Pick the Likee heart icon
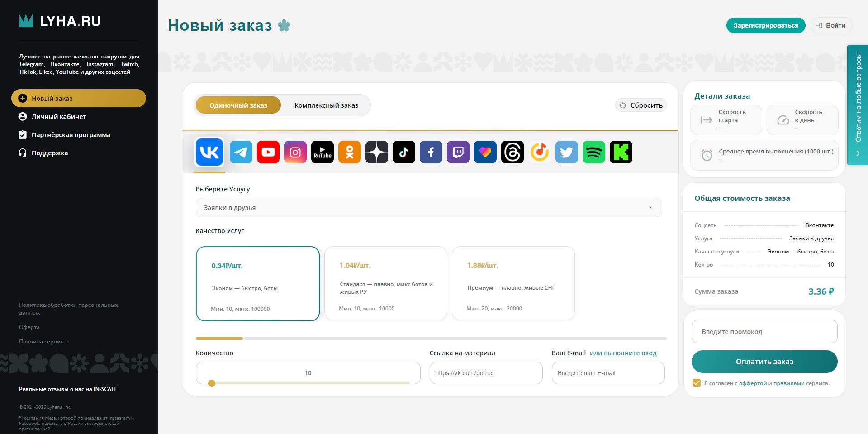The width and height of the screenshot is (868, 434). pos(485,152)
